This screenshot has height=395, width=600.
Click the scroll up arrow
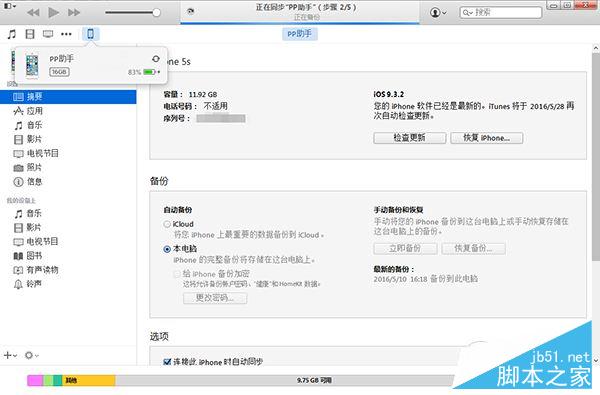[595, 48]
